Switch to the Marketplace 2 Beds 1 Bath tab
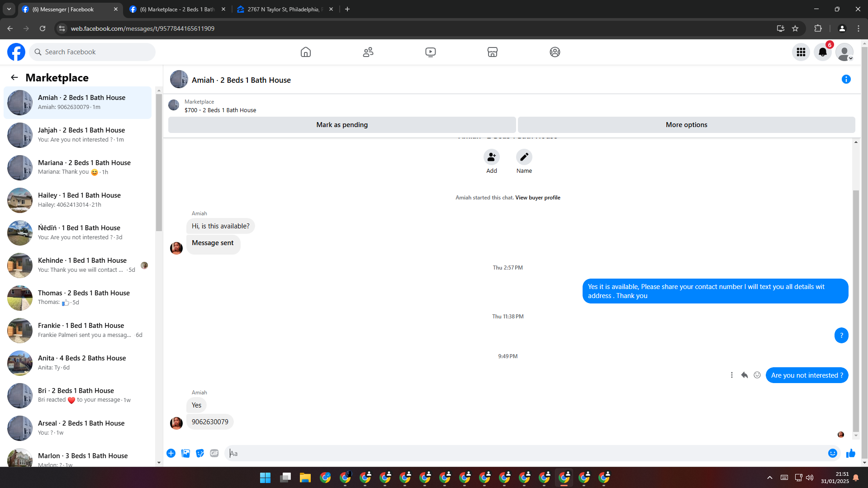Image resolution: width=868 pixels, height=488 pixels. pos(177,9)
